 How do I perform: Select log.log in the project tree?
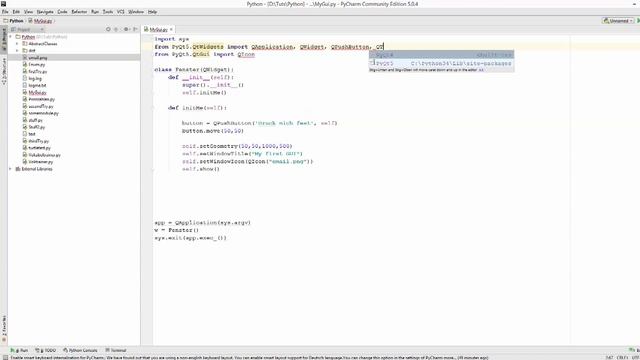(35, 78)
